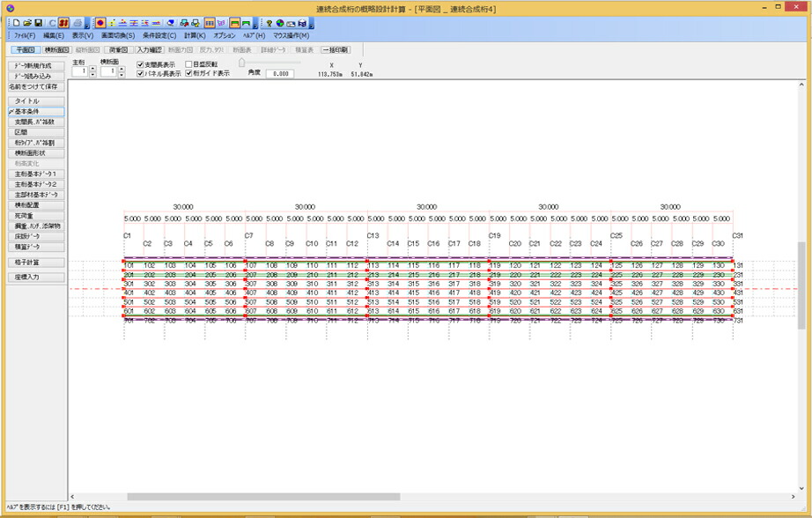Click the 格子計算 sidebar button

pyautogui.click(x=36, y=263)
